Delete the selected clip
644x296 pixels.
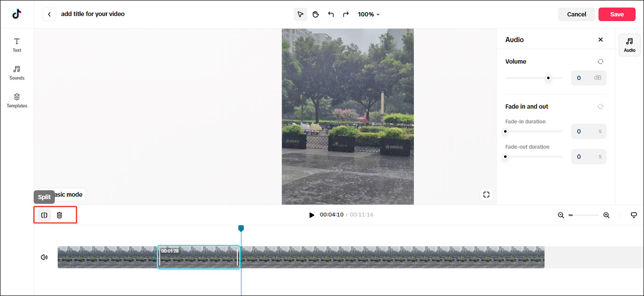(59, 215)
